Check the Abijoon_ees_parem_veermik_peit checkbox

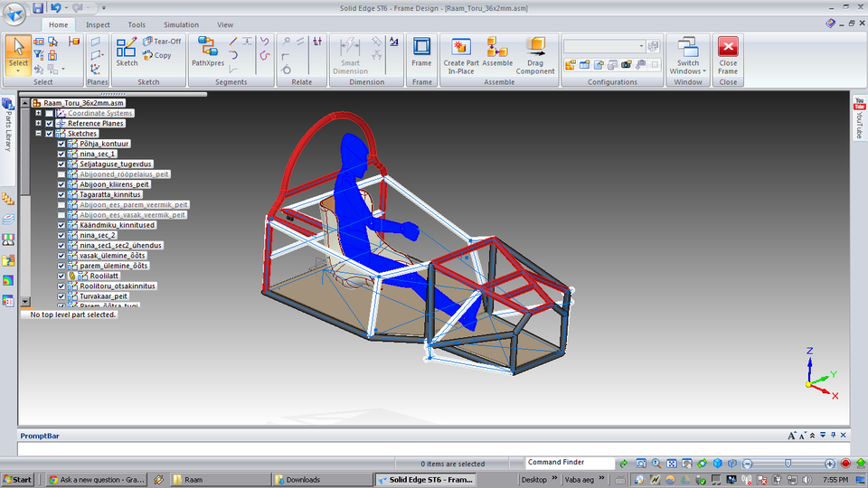[61, 205]
